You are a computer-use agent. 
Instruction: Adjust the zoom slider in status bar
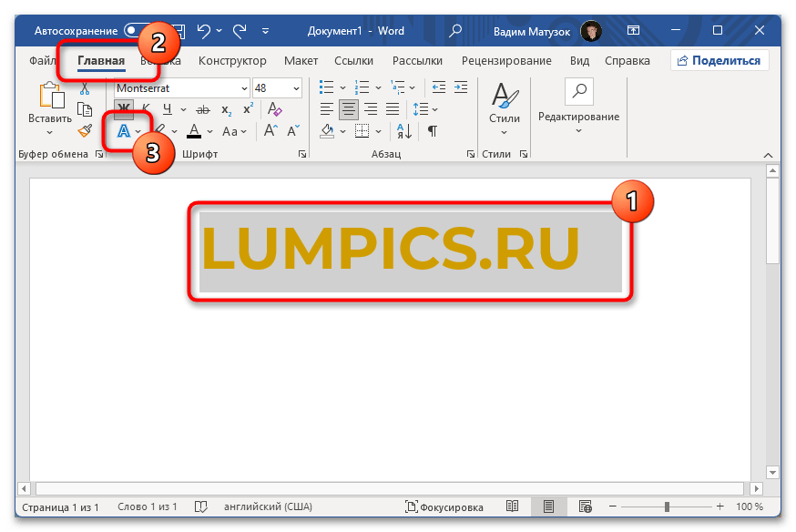[x=667, y=506]
